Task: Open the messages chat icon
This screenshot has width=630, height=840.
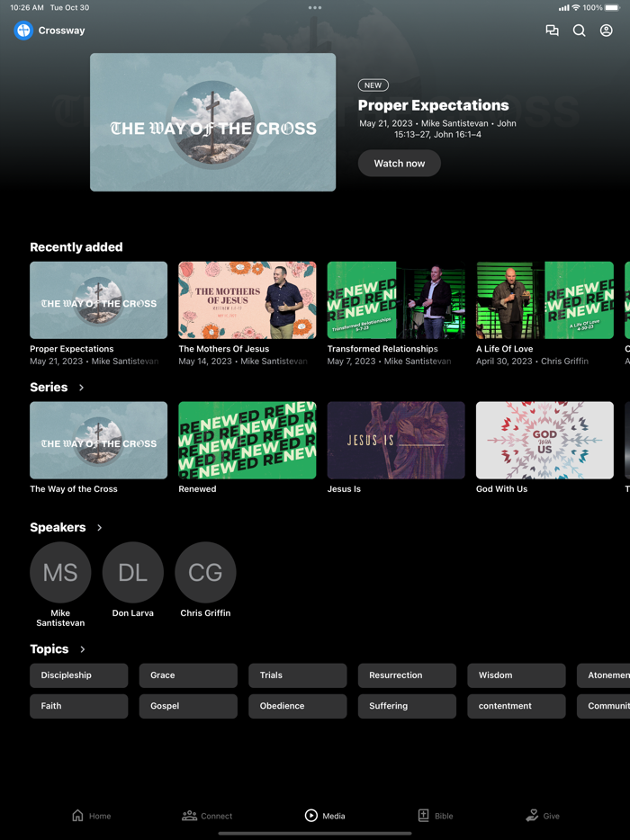Action: click(552, 31)
